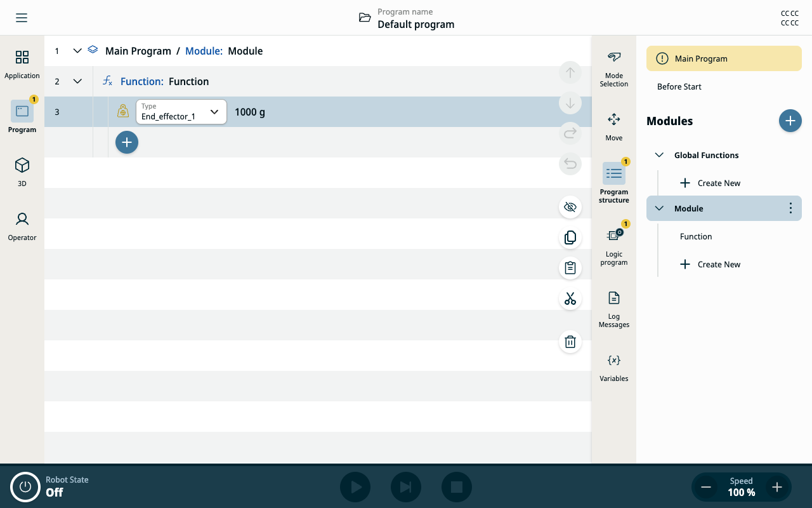
Task: Open the Operator screen
Action: (x=22, y=226)
